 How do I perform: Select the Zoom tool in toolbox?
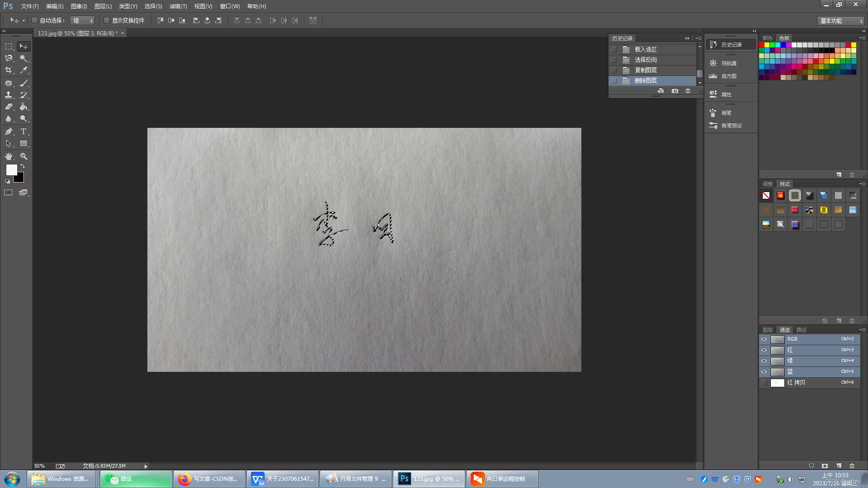24,156
